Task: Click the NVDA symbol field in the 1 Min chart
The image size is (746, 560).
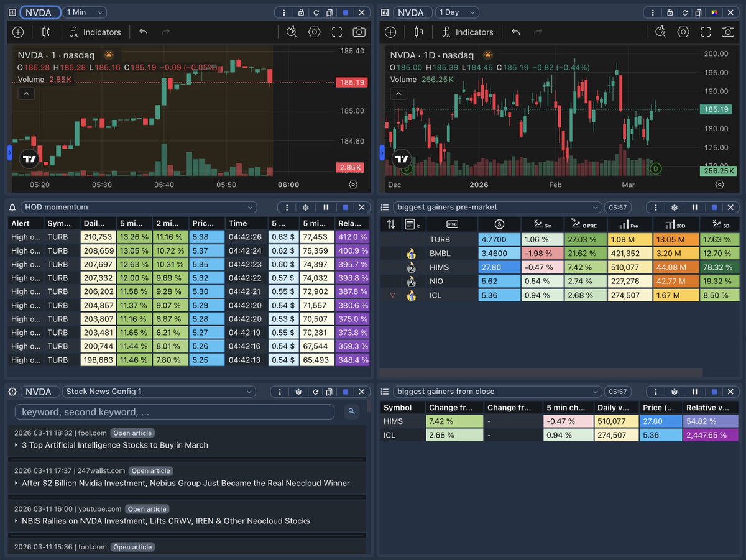Action: coord(40,12)
